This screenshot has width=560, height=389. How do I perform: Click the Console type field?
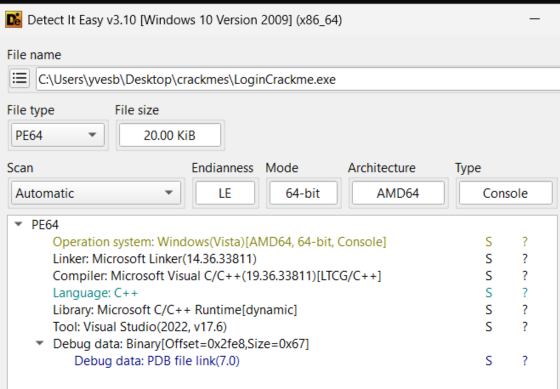(x=505, y=193)
